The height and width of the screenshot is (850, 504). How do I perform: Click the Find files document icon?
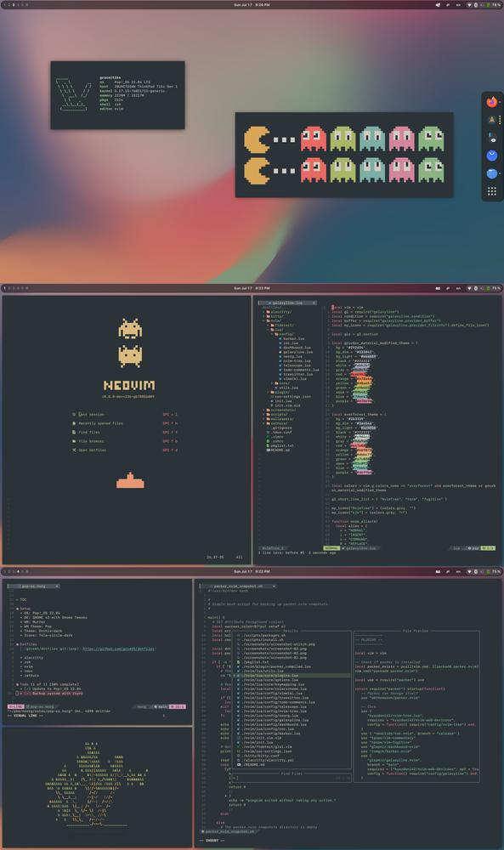click(x=74, y=432)
